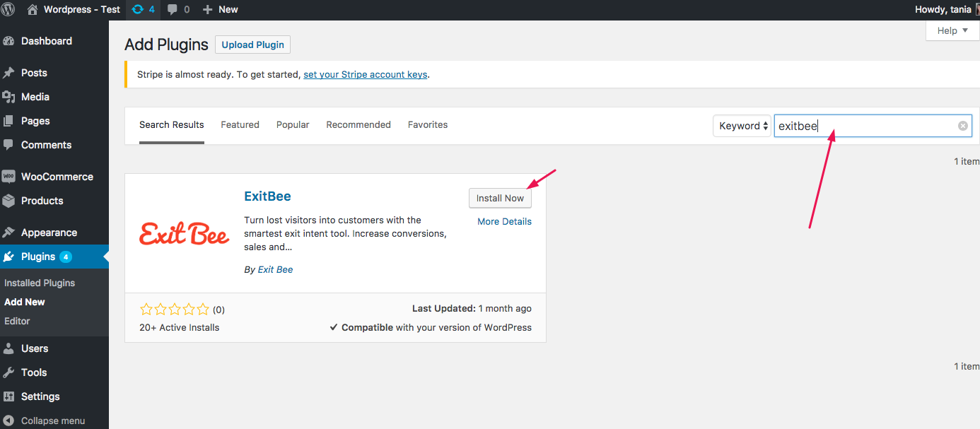Open the comments bubble icon showing 0
Screen dimensions: 980x429
[178, 9]
